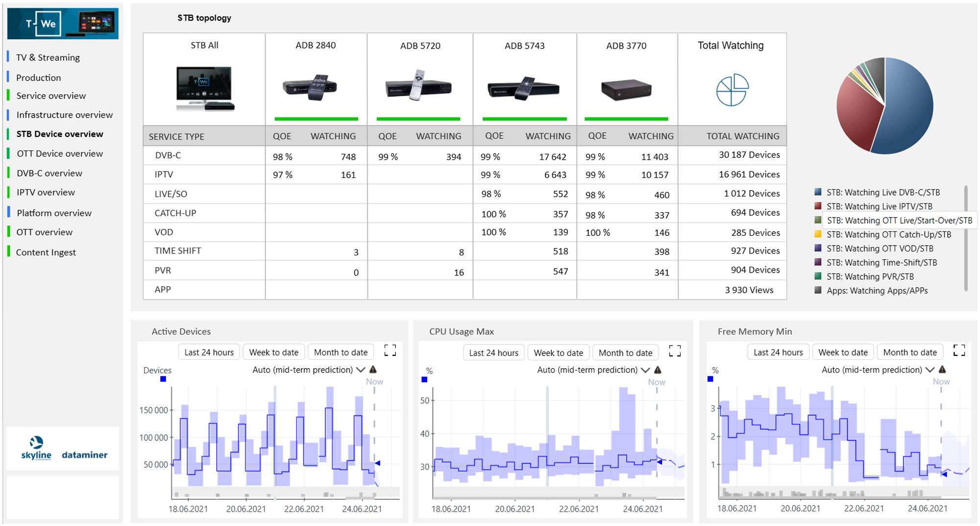
Task: Open IPTV overview page
Action: 46,192
